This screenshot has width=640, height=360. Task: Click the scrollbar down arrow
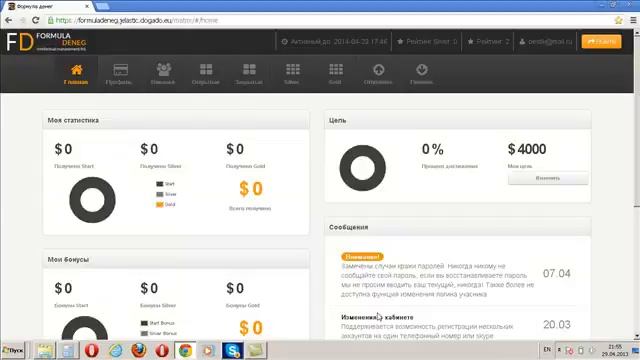[636, 336]
